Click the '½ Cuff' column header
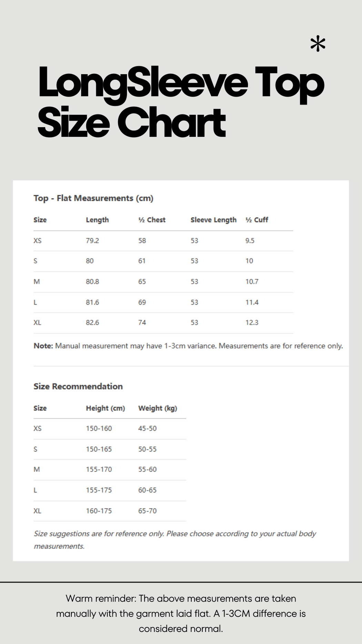The height and width of the screenshot is (644, 362). [257, 220]
